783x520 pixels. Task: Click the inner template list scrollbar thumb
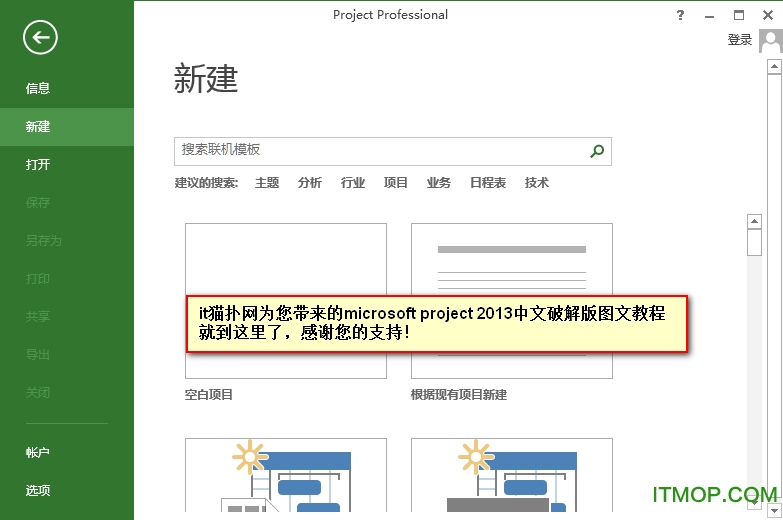coord(754,243)
